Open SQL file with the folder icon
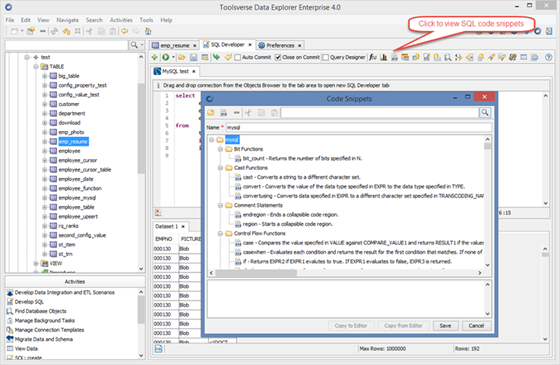 coord(182,57)
